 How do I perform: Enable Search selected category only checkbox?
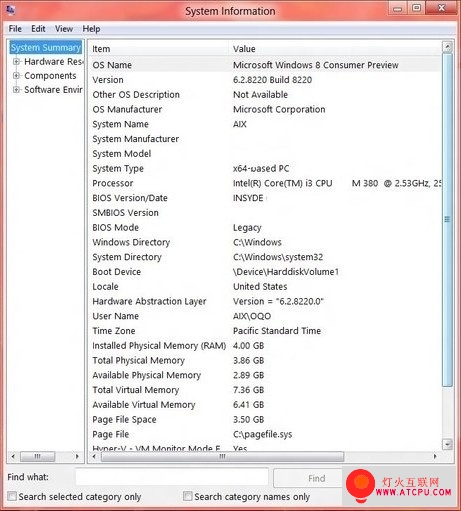12,496
